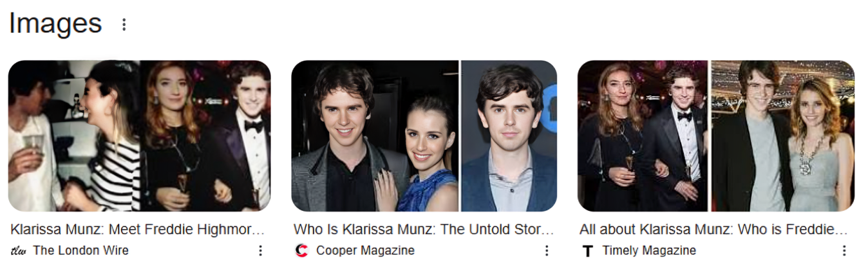Screen dimensions: 868x269
Task: Click the Images section heading
Action: coord(55,24)
